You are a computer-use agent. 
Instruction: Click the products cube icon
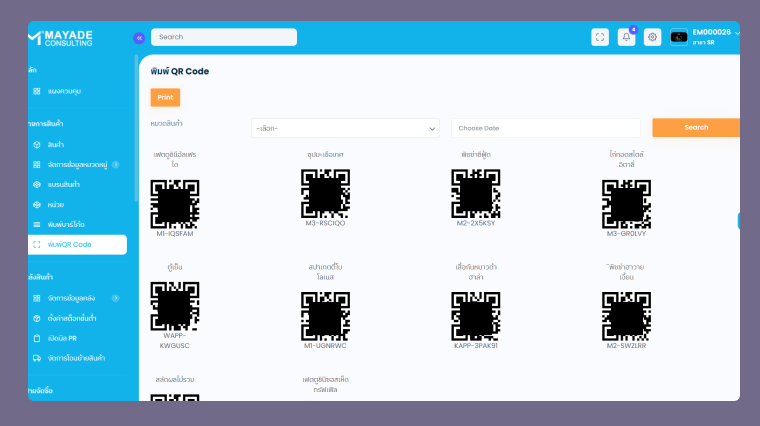click(37, 144)
